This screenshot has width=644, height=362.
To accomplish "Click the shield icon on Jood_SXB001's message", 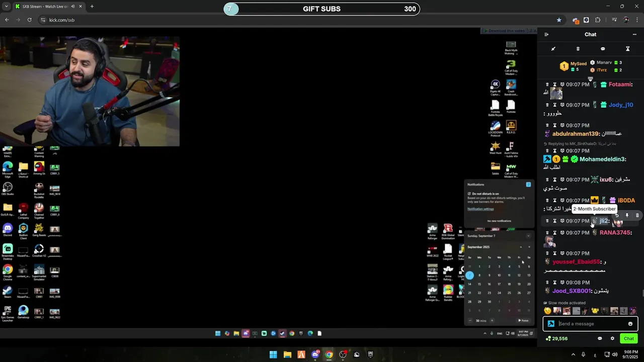I will [562, 283].
